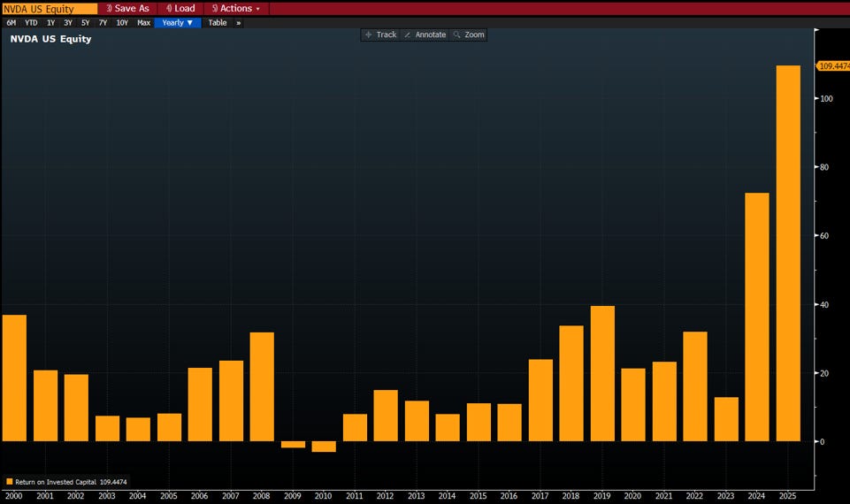850x504 pixels.
Task: Click the 40 y-axis label
Action: [x=824, y=304]
